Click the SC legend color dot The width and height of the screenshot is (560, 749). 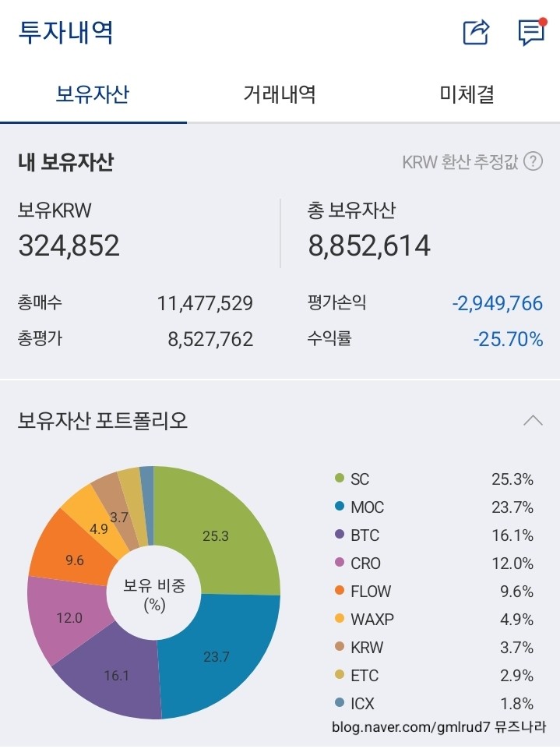[339, 479]
